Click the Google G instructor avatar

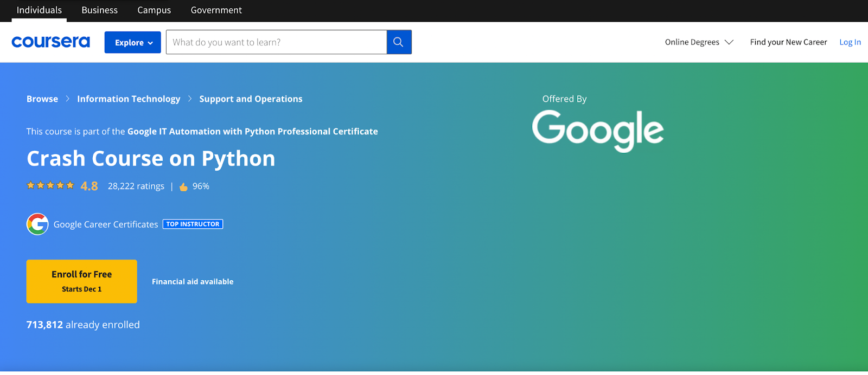click(37, 224)
